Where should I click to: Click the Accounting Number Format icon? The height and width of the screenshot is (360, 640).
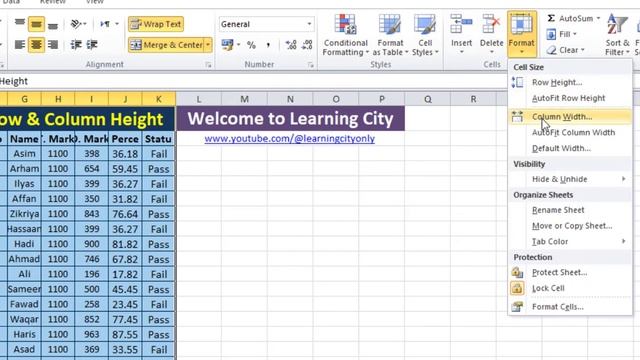(x=227, y=44)
